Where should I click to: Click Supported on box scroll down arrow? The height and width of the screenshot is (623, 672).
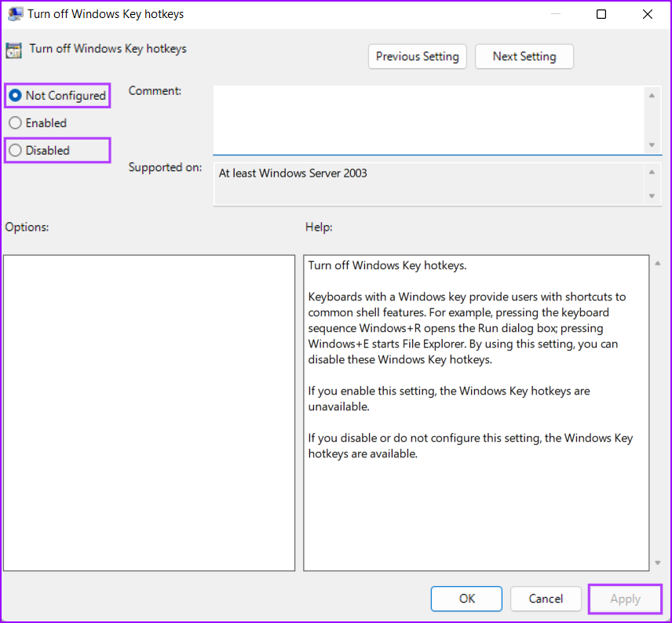[652, 196]
